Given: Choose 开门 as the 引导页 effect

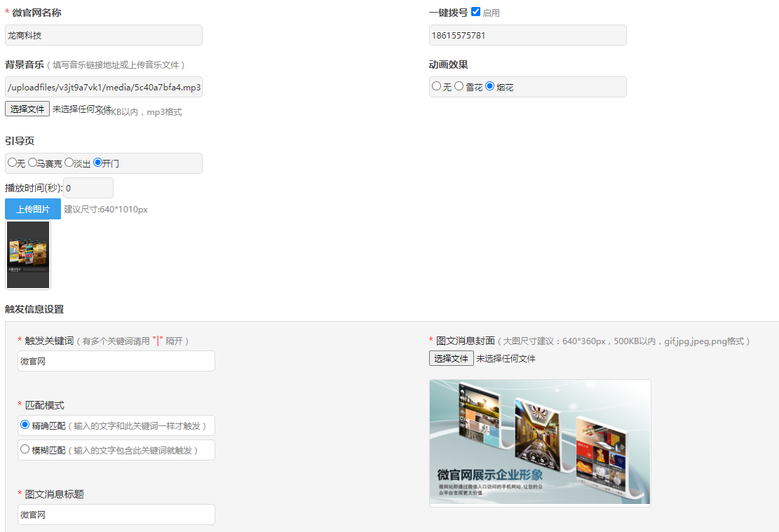Looking at the screenshot, I should [x=98, y=162].
